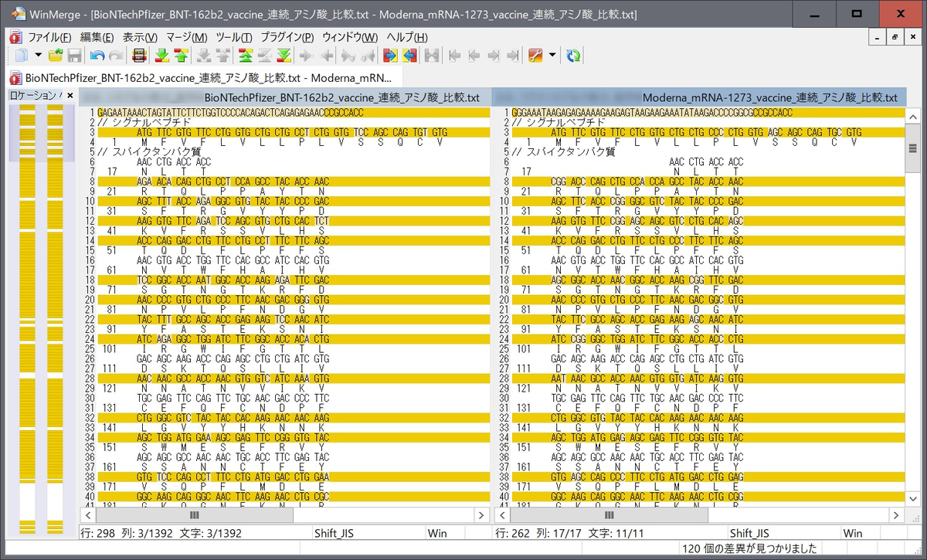Copy all differences to the right
Screen dimensions: 927x560
pyautogui.click(x=390, y=56)
